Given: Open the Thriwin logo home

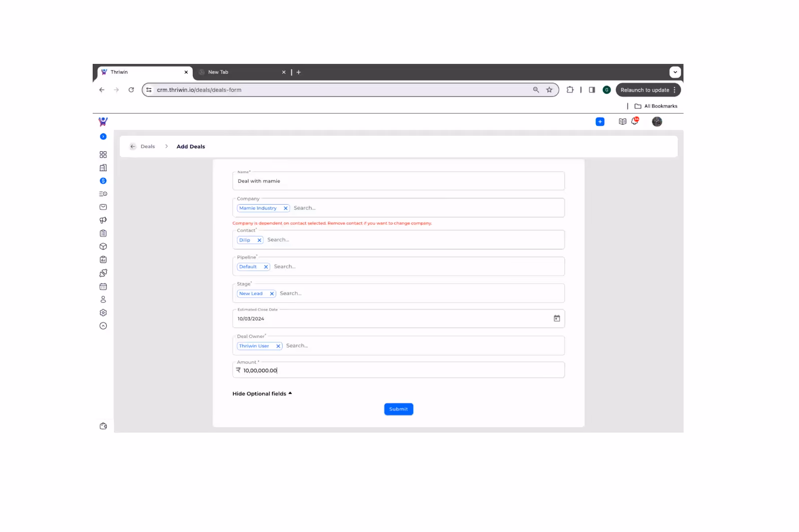Looking at the screenshot, I should pyautogui.click(x=103, y=121).
